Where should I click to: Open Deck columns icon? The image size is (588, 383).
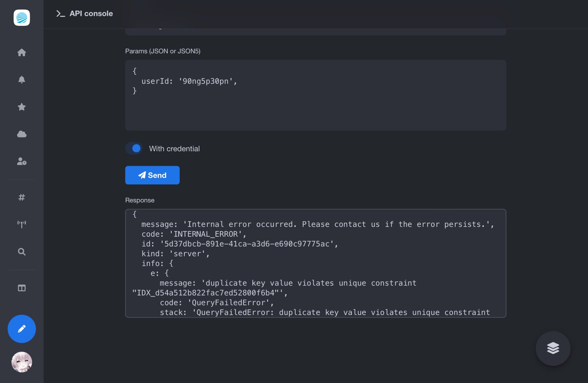[x=22, y=288]
